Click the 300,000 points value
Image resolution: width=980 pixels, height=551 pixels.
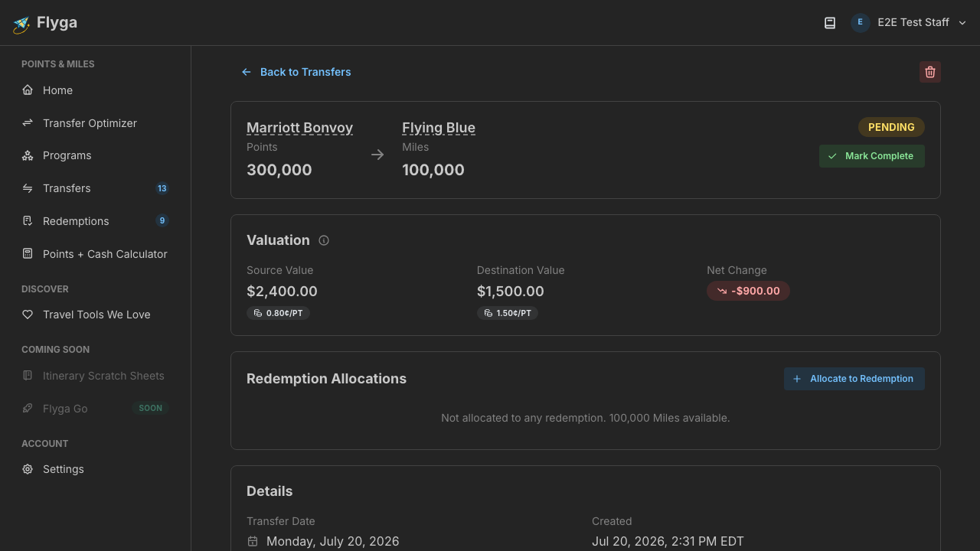(x=279, y=170)
